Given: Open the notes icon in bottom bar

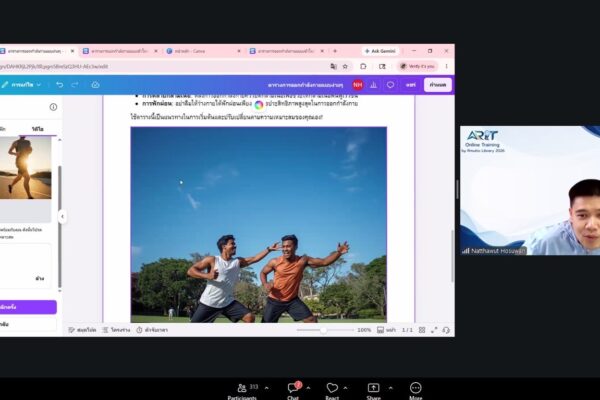Looking at the screenshot, I should [82, 330].
